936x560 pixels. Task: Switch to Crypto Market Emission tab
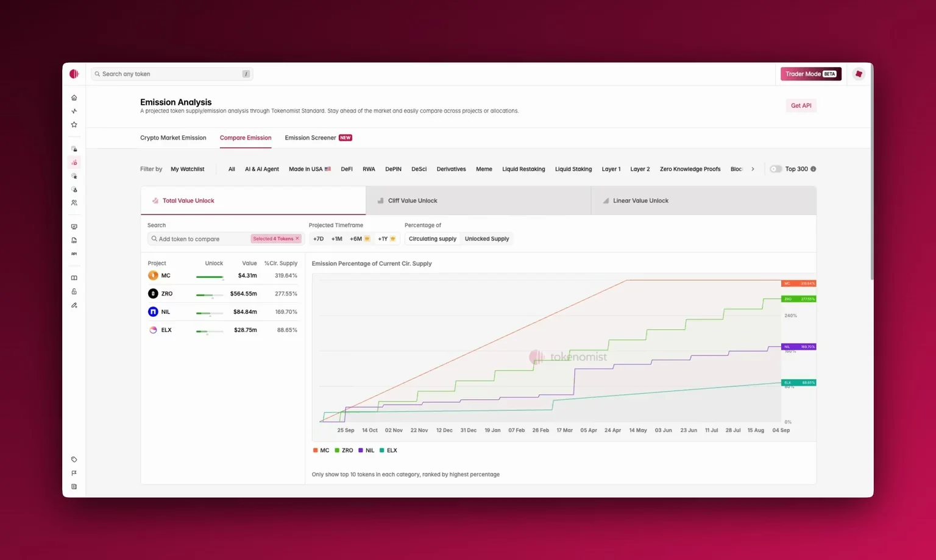pos(173,138)
